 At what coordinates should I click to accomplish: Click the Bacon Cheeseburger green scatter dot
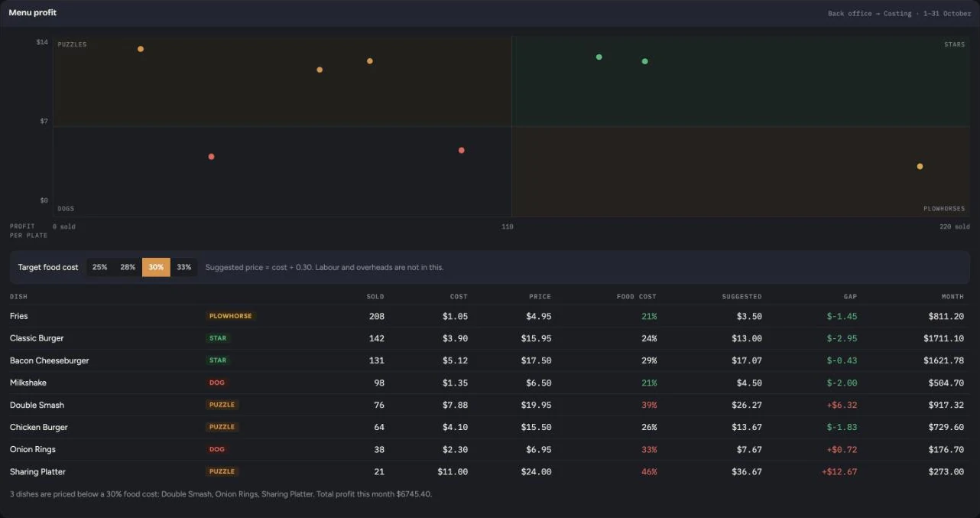(x=599, y=57)
